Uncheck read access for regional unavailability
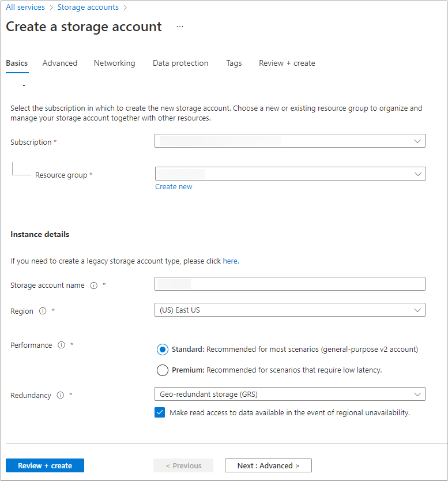448x481 pixels. (x=159, y=412)
